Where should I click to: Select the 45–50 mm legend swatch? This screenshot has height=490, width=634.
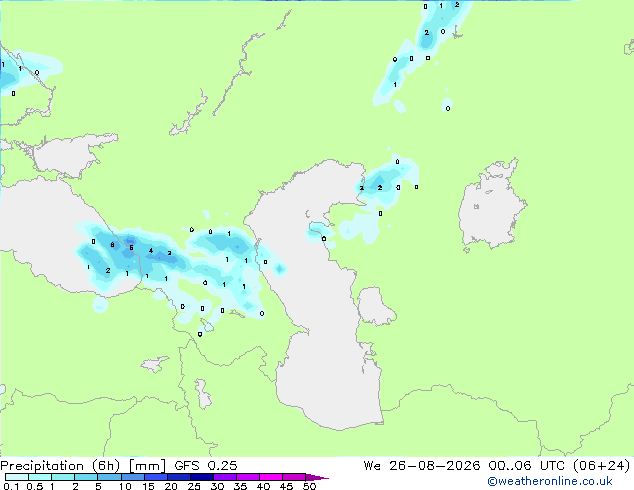pyautogui.click(x=294, y=477)
